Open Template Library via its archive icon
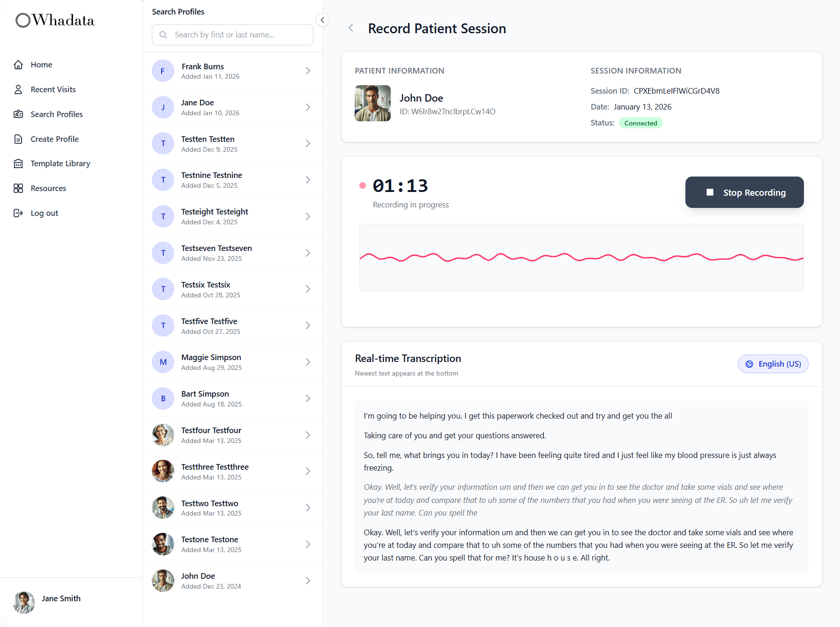This screenshot has height=627, width=840. (x=19, y=163)
